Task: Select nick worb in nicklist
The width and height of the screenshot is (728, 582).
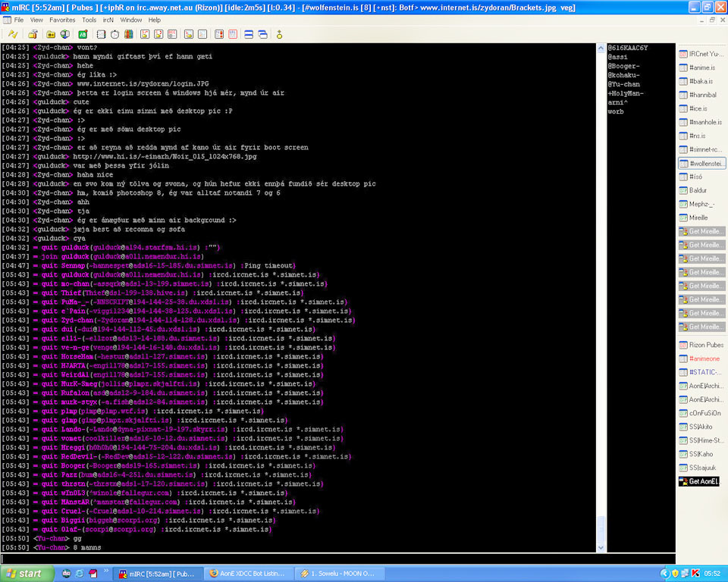Action: tap(616, 111)
